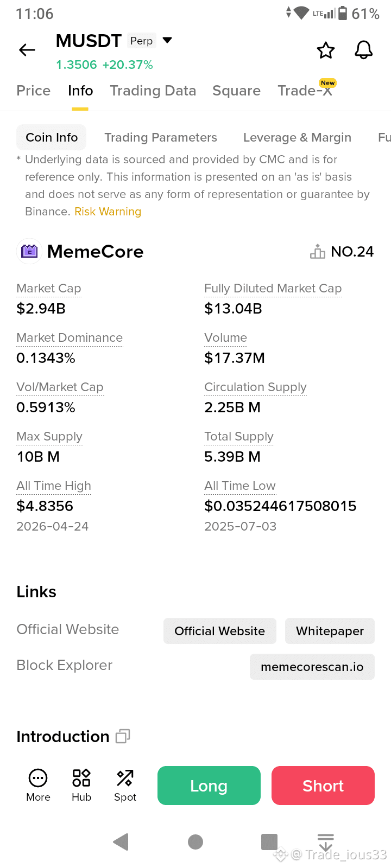Open the Trade-X tab
This screenshot has width=391, height=868.
305,90
